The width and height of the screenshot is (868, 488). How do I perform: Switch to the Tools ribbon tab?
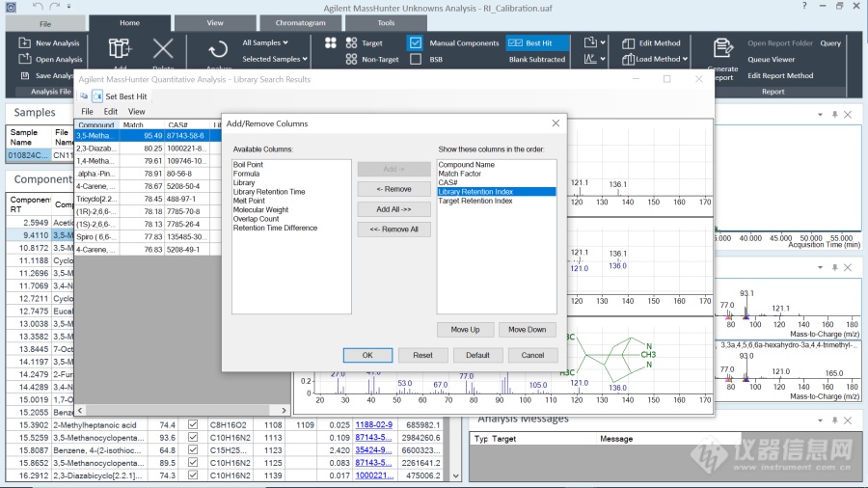click(386, 23)
